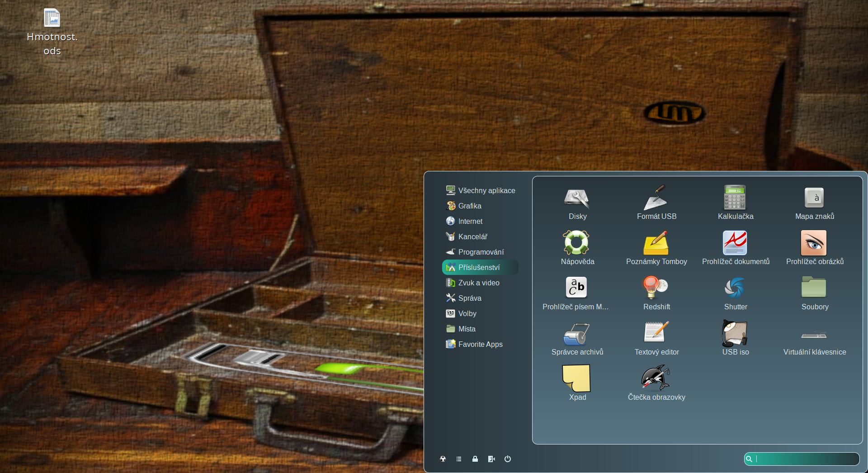Choose the Favorite Apps category

coord(480,344)
